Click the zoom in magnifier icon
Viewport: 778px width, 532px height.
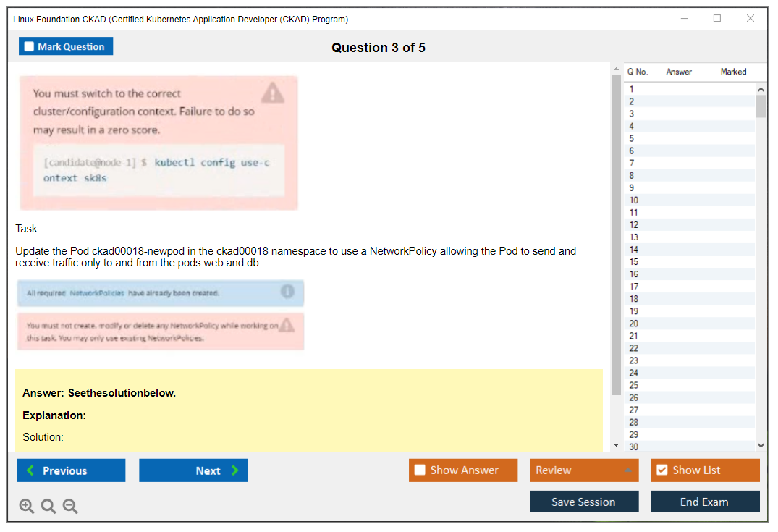pos(27,507)
